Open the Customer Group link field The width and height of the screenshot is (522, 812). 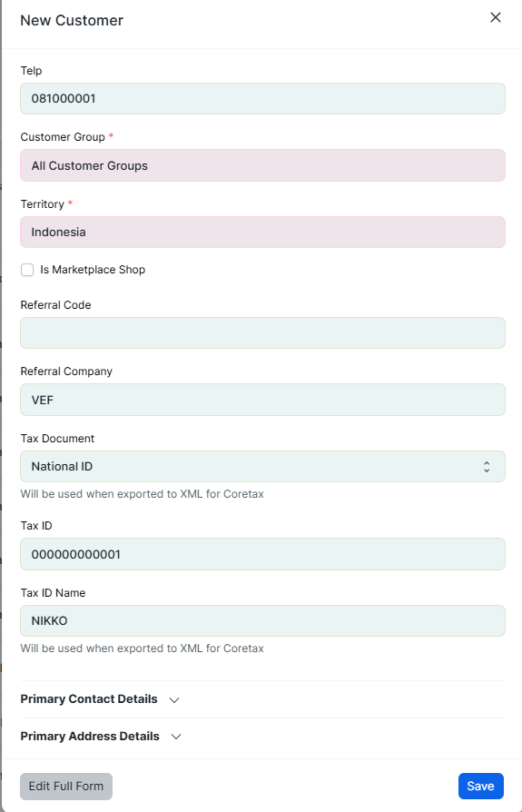click(262, 165)
